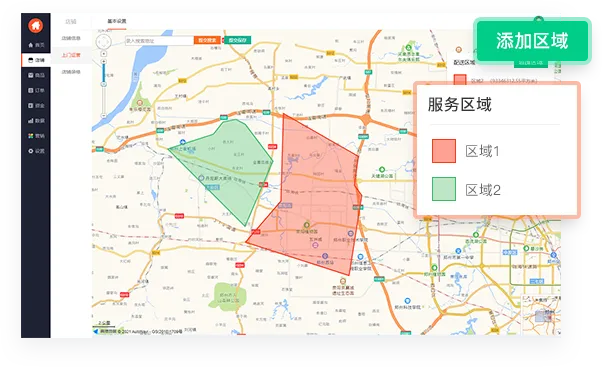
Task: Click the green polygon region on map
Action: pyautogui.click(x=227, y=169)
